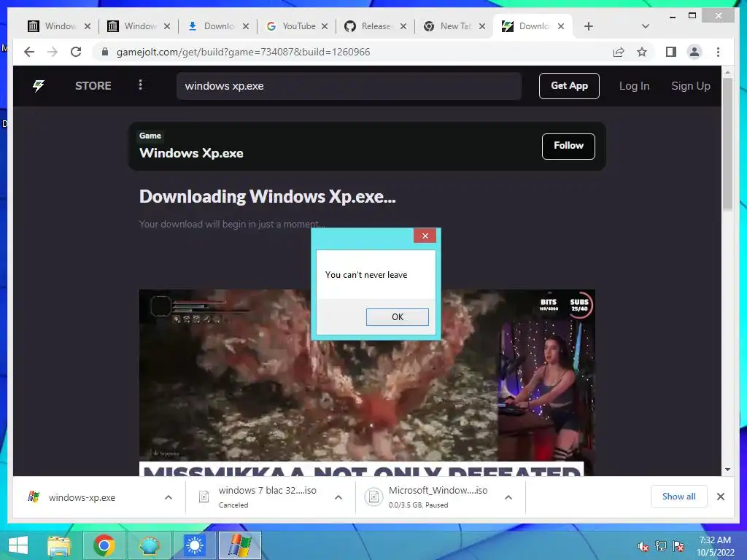
Task: Follow the Windows Xp.exe game
Action: pyautogui.click(x=568, y=146)
